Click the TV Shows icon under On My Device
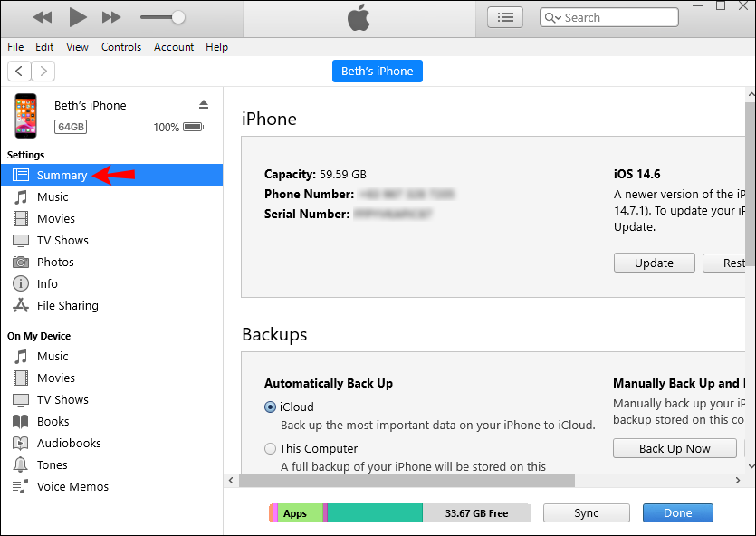The width and height of the screenshot is (756, 536). pyautogui.click(x=21, y=399)
